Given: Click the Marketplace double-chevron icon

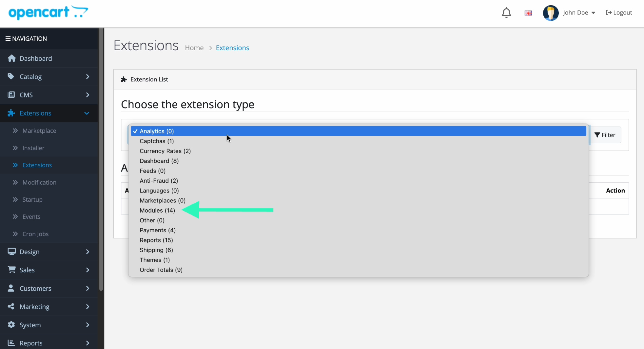Looking at the screenshot, I should coord(15,131).
